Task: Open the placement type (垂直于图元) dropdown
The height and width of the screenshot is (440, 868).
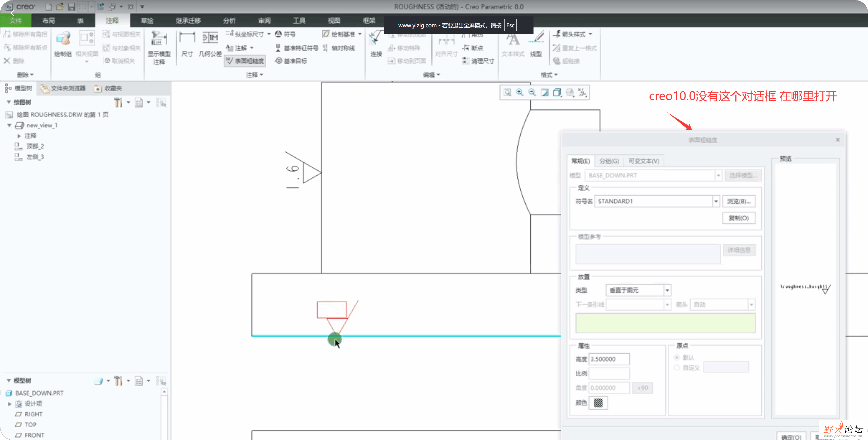Action: click(667, 290)
